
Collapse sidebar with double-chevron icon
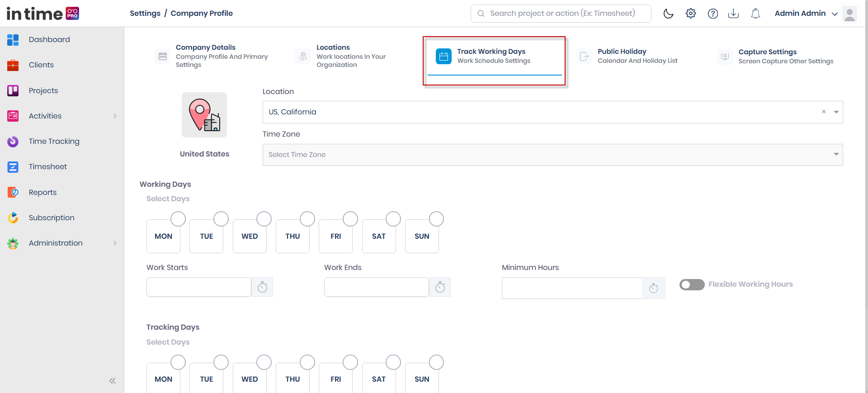point(113,381)
